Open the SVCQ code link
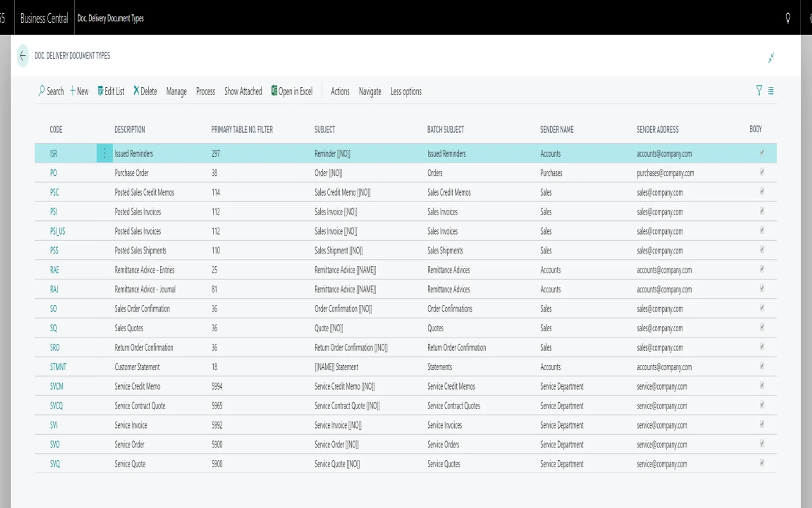This screenshot has width=812, height=508. click(56, 405)
